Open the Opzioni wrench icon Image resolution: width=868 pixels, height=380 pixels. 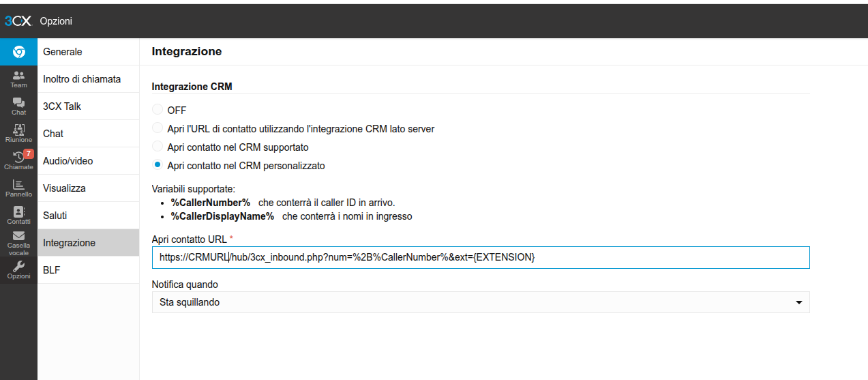coord(18,270)
